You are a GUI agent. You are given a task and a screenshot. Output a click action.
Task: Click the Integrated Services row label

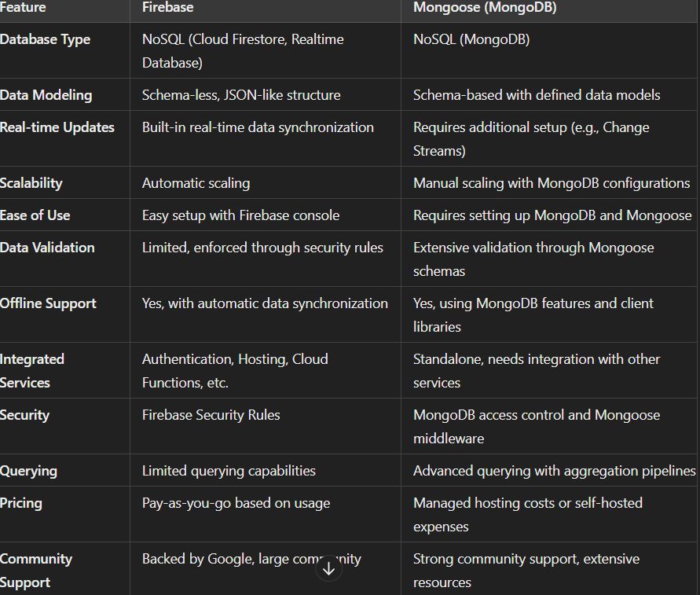tap(31, 371)
